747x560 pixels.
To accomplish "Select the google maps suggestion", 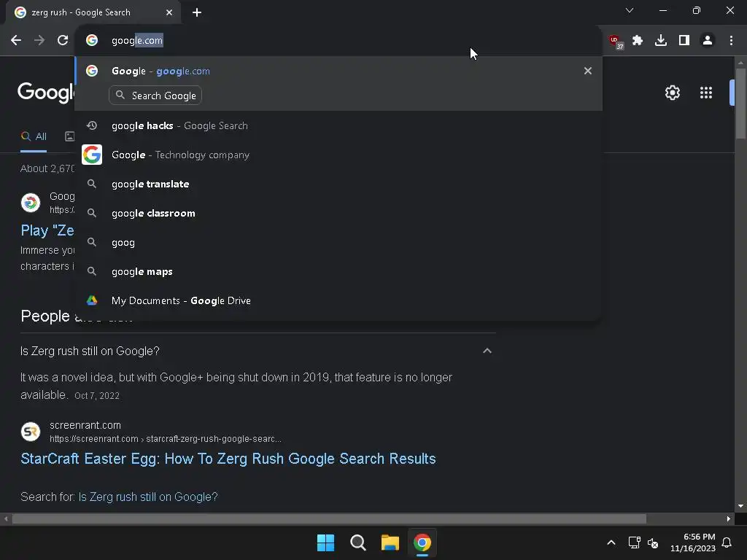I will tap(338, 271).
